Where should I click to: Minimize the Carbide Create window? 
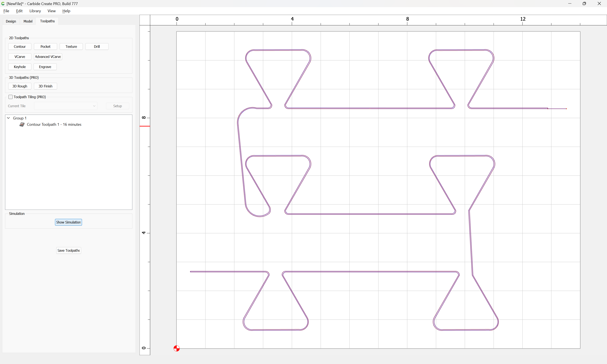point(570,4)
